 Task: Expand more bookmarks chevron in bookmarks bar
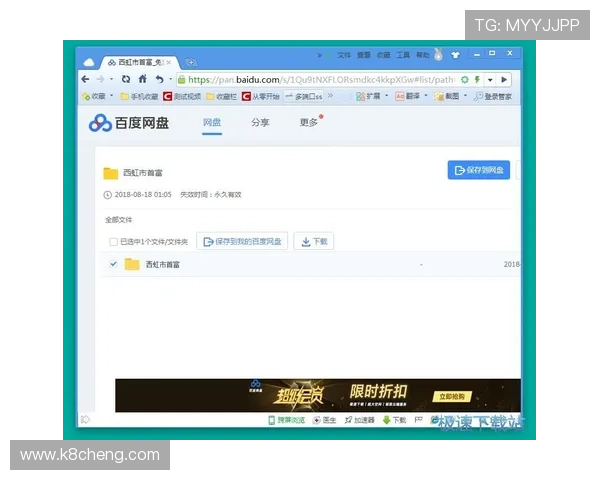(330, 96)
